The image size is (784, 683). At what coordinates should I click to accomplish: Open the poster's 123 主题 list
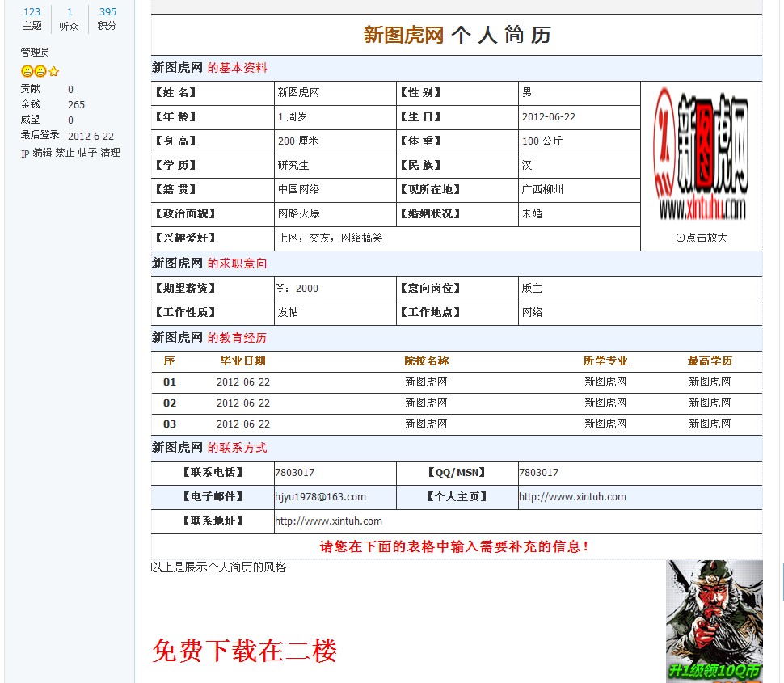pyautogui.click(x=32, y=12)
